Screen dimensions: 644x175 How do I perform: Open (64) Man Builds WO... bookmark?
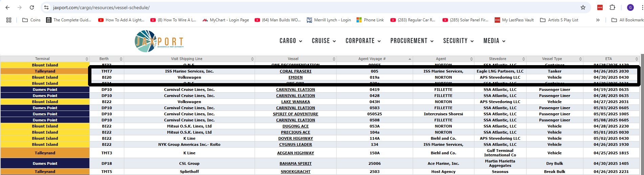click(278, 20)
